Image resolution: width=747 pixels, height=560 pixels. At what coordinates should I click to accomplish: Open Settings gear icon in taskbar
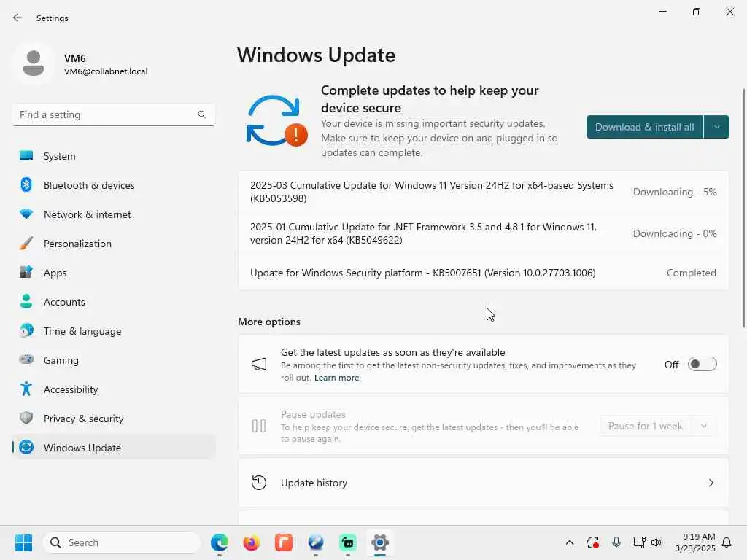[379, 542]
